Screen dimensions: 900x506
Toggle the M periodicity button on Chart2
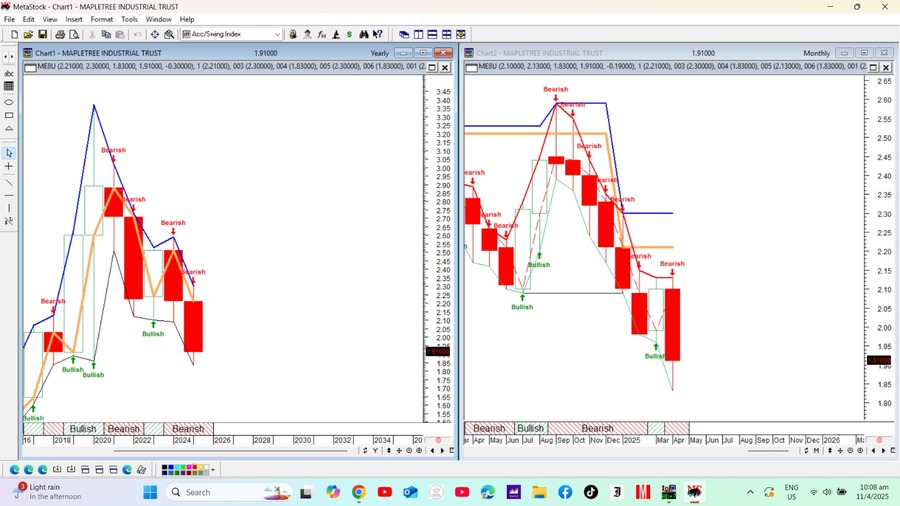(817, 450)
